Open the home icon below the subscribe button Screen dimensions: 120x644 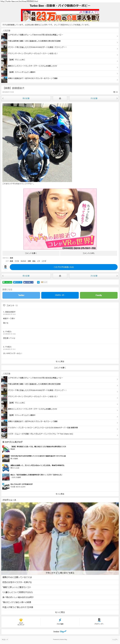coord(60,276)
